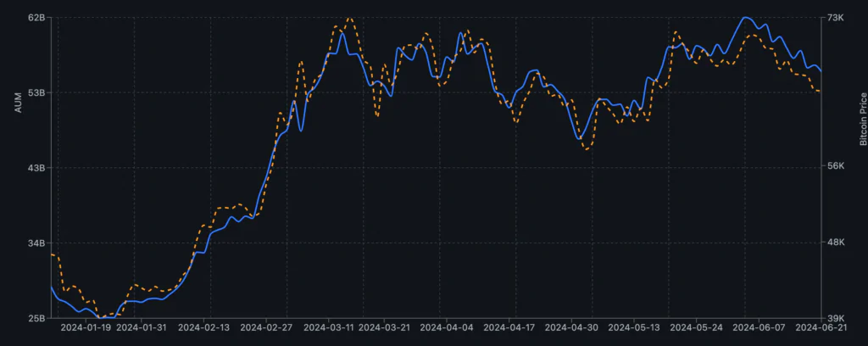Select the 2024-06-07 date label

(x=759, y=326)
